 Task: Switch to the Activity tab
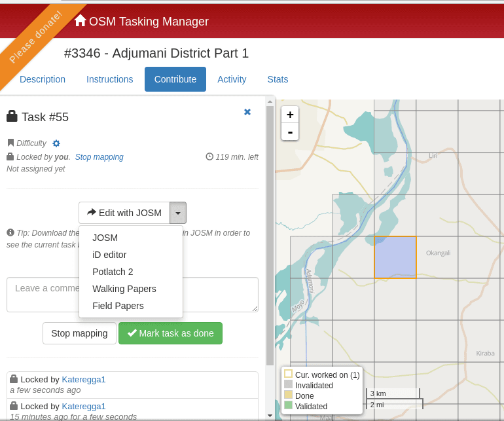[x=232, y=79]
